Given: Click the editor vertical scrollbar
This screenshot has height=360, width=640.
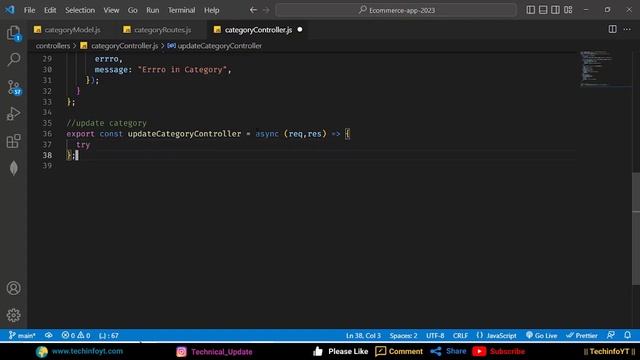Looking at the screenshot, I should pos(636,229).
